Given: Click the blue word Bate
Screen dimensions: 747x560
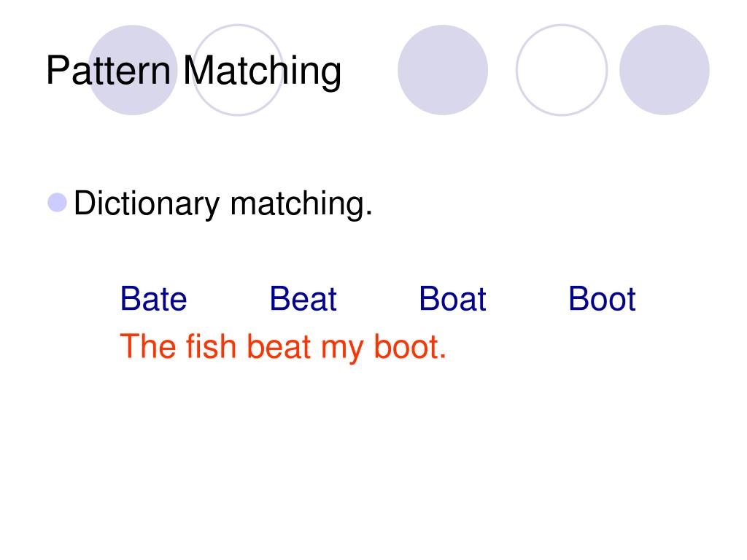Looking at the screenshot, I should click(x=153, y=298).
